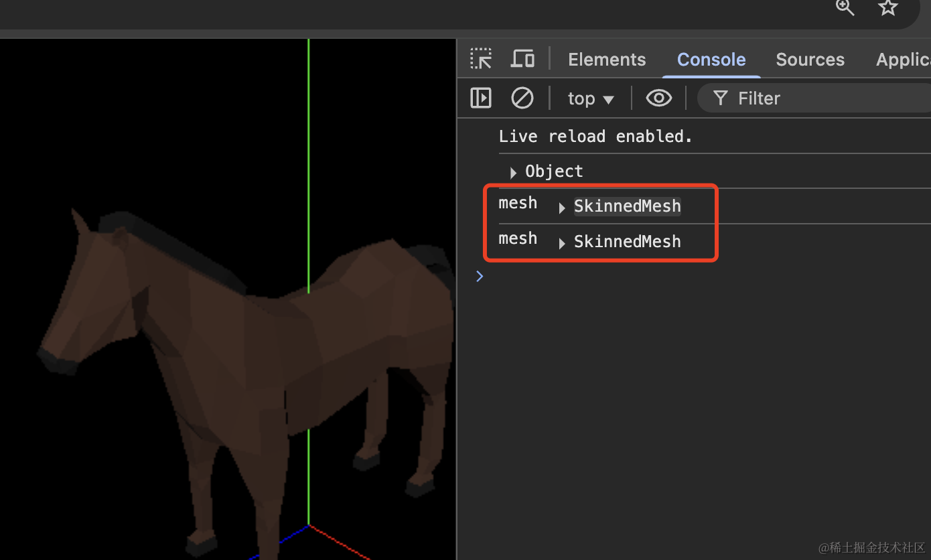
Task: Expand the Object log entry
Action: click(513, 173)
